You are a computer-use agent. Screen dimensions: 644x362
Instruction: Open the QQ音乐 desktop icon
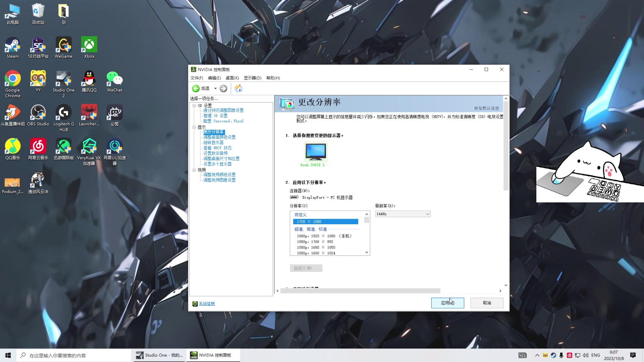pyautogui.click(x=13, y=149)
